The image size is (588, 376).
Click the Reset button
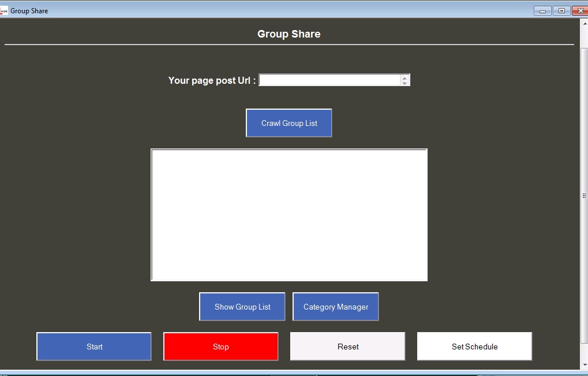[x=348, y=347]
